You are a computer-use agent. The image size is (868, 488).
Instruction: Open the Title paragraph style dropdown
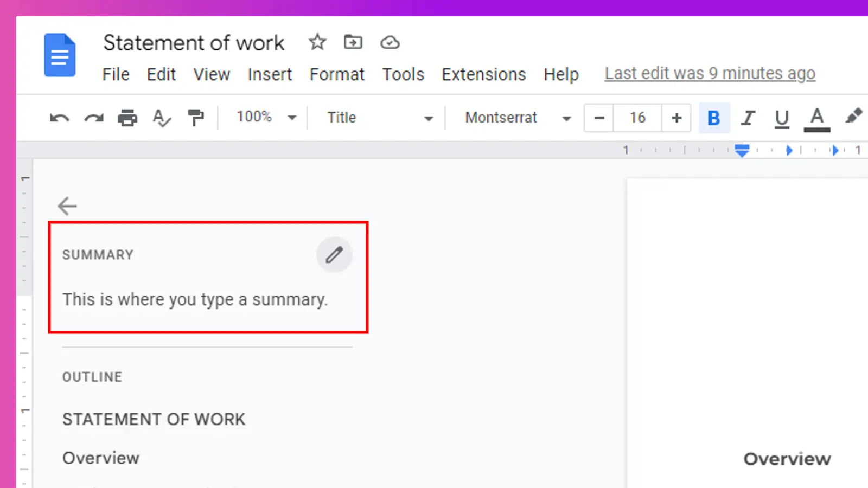tap(380, 118)
